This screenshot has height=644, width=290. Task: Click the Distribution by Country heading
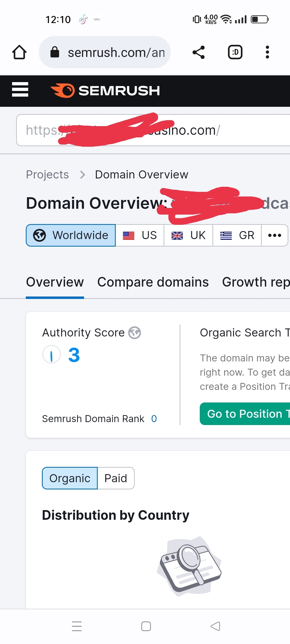115,515
